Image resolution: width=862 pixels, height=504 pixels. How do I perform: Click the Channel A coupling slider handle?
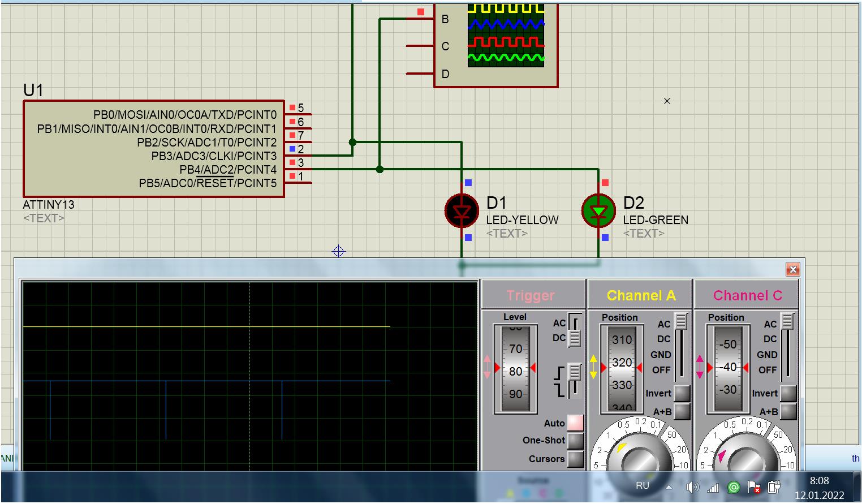(x=681, y=321)
